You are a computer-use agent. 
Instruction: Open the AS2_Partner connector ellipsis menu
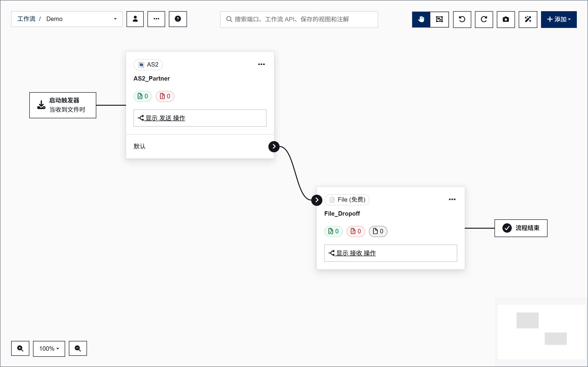pyautogui.click(x=261, y=64)
